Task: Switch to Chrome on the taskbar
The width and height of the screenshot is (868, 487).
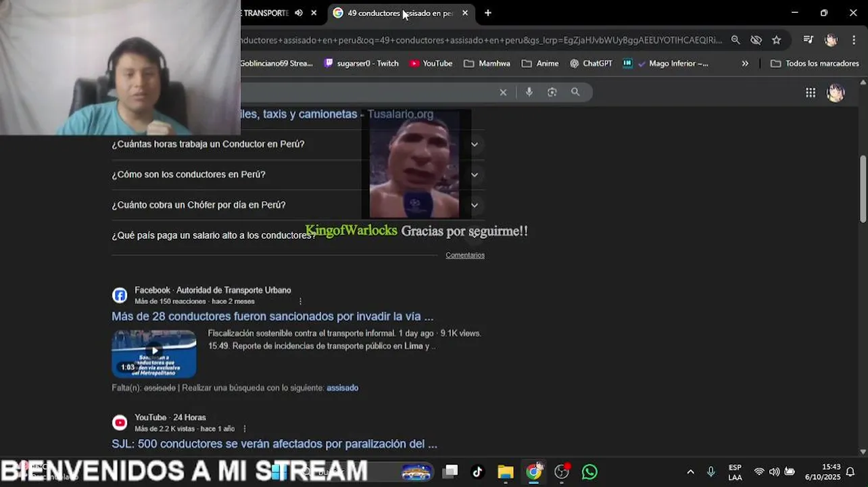Action: (534, 471)
